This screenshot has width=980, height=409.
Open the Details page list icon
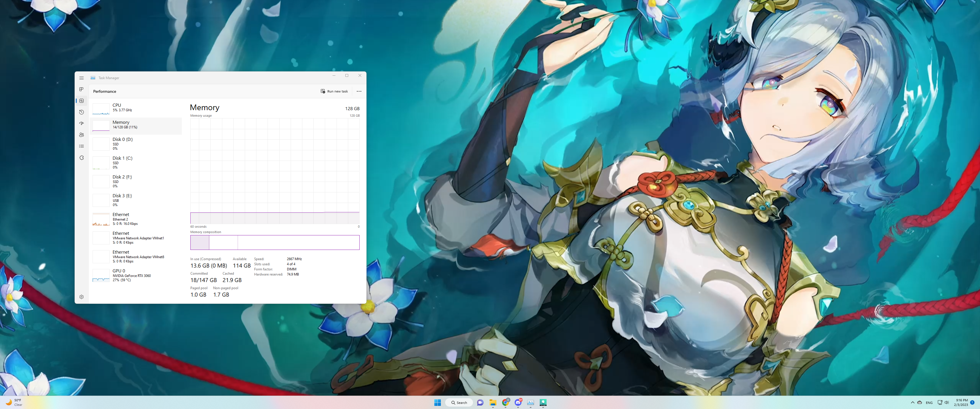tap(82, 146)
